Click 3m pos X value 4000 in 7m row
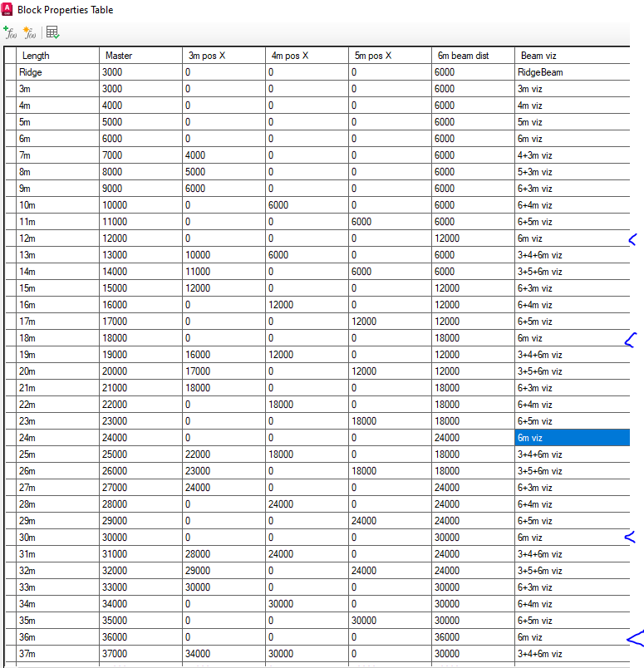The width and height of the screenshot is (644, 668). pos(224,155)
